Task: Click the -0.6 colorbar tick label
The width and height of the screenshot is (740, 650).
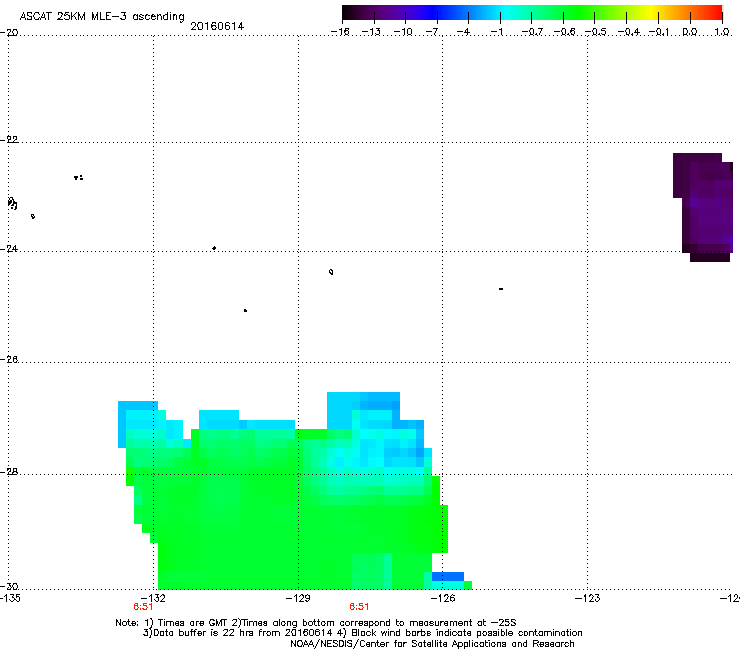Action: [x=564, y=32]
